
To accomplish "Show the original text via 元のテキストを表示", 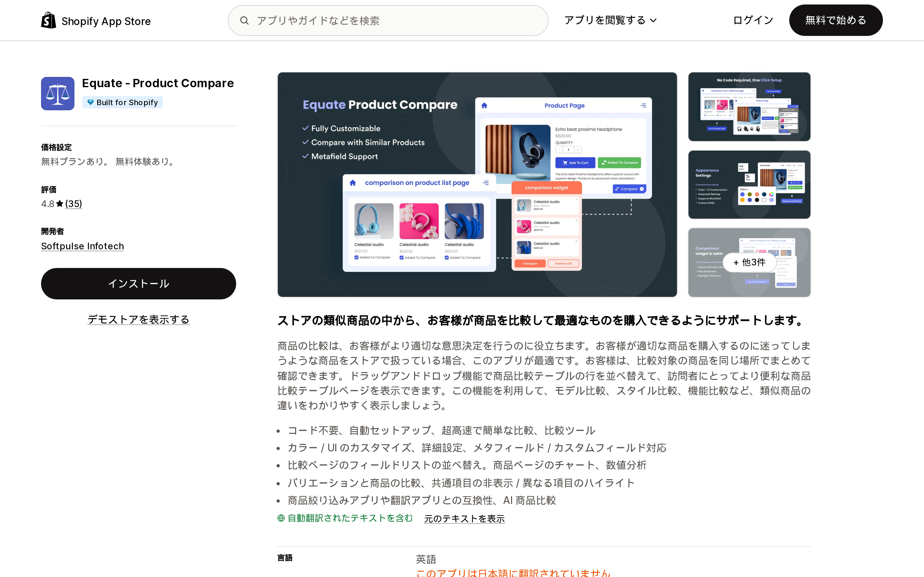I will click(464, 519).
